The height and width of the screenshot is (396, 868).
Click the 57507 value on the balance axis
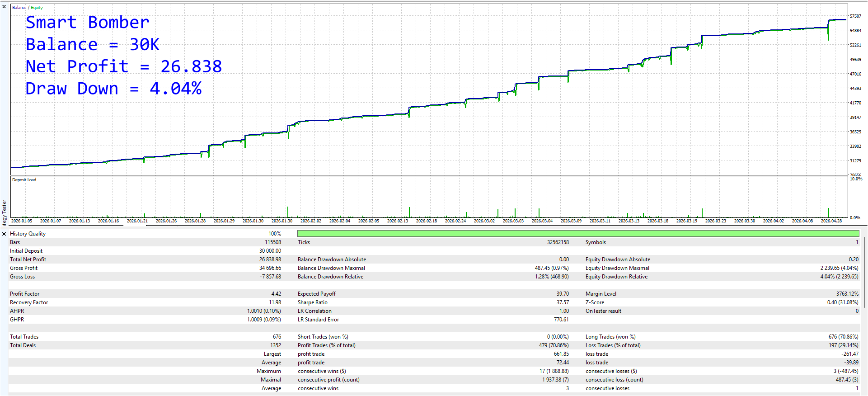[x=855, y=16]
